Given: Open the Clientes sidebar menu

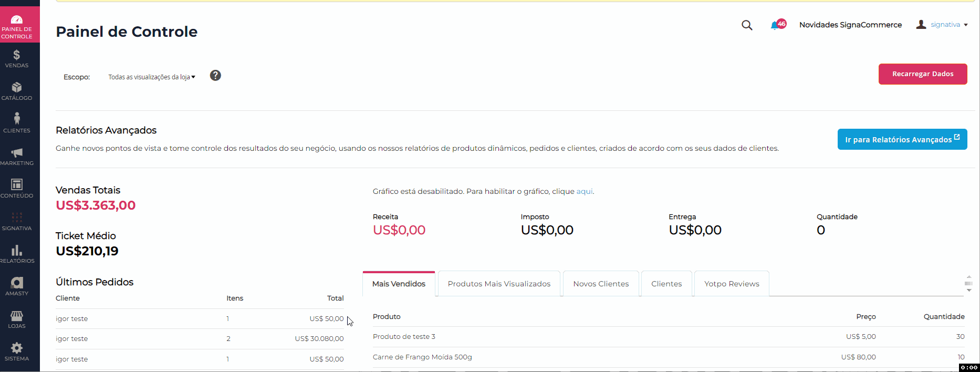Looking at the screenshot, I should [17, 124].
